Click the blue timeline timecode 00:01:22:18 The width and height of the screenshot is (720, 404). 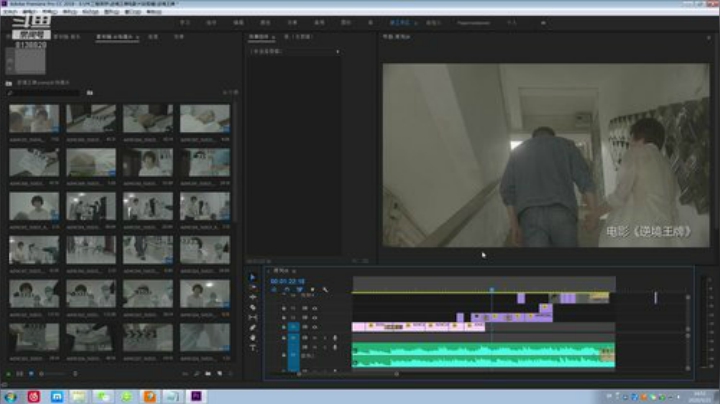tap(287, 281)
